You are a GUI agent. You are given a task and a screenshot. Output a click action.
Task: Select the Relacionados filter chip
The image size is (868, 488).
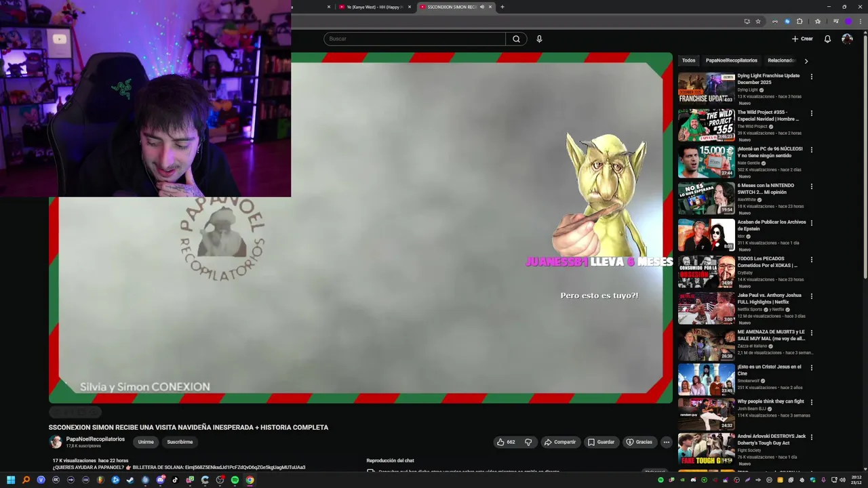pyautogui.click(x=781, y=60)
